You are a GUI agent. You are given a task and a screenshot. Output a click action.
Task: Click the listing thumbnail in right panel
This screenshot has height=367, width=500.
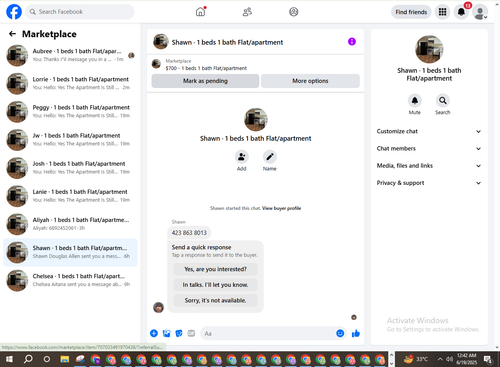tap(429, 49)
